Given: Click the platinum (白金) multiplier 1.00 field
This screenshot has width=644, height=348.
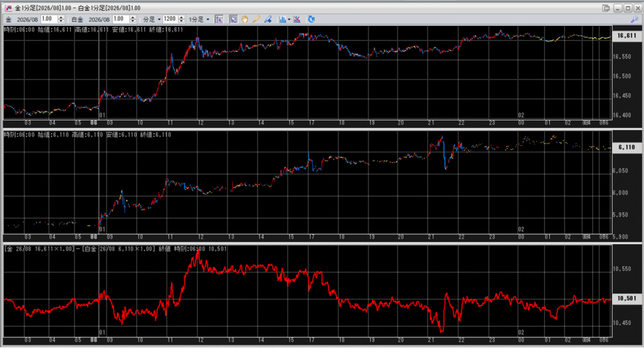Looking at the screenshot, I should click(118, 19).
